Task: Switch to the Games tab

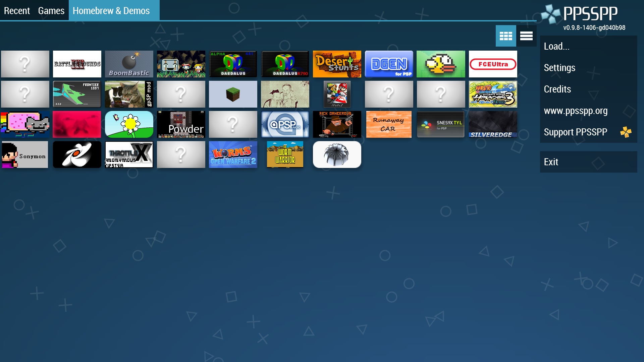Action: tap(51, 11)
